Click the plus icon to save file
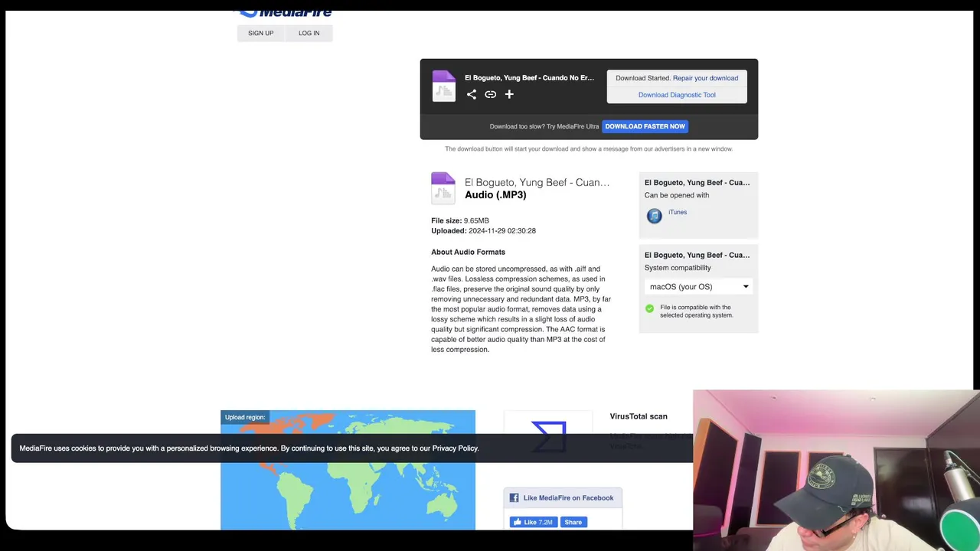The height and width of the screenshot is (551, 980). [x=509, y=94]
